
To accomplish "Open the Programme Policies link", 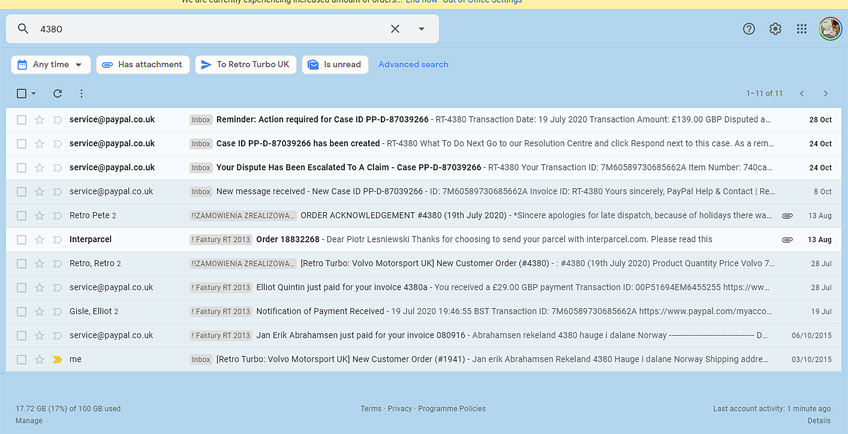I will 452,409.
